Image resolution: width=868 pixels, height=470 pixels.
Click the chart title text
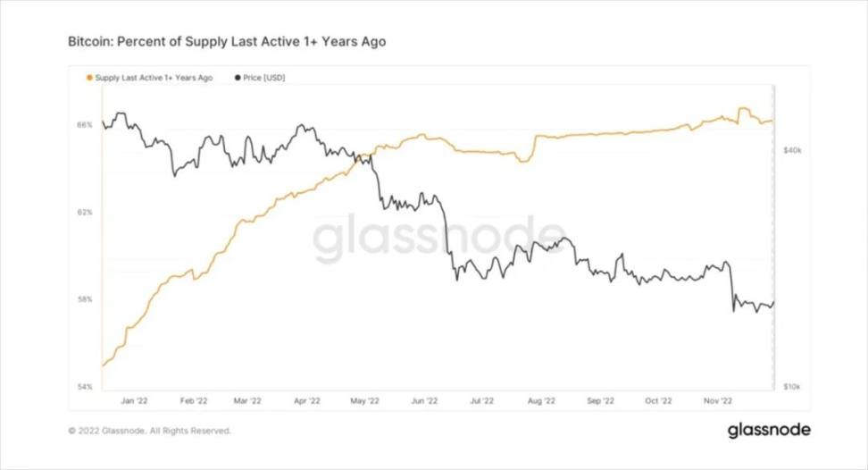227,42
